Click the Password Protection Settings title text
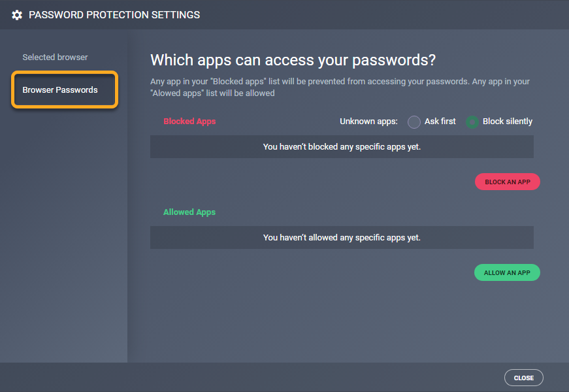569x392 pixels. (114, 14)
